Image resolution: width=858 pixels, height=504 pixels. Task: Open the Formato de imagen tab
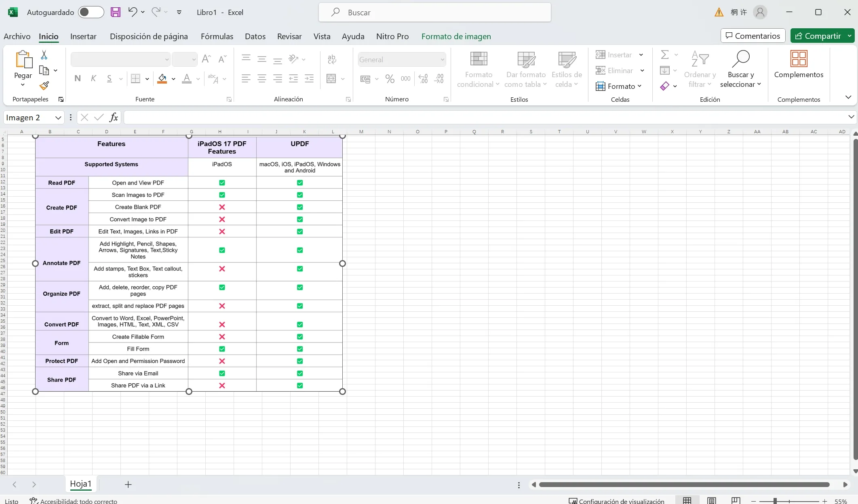click(456, 36)
